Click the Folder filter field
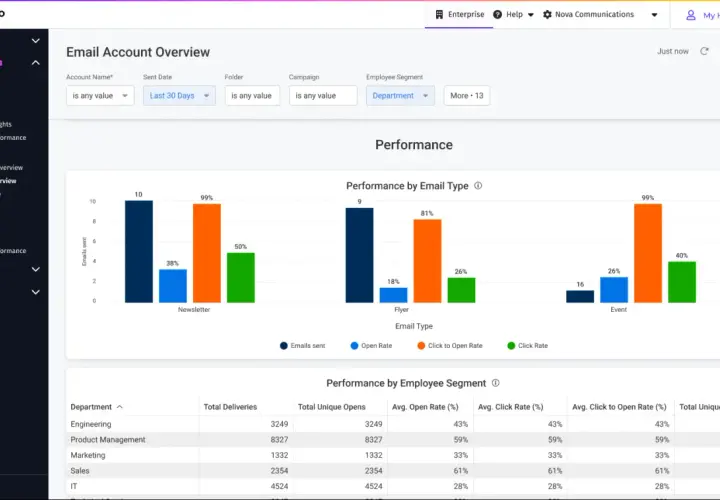 point(252,96)
